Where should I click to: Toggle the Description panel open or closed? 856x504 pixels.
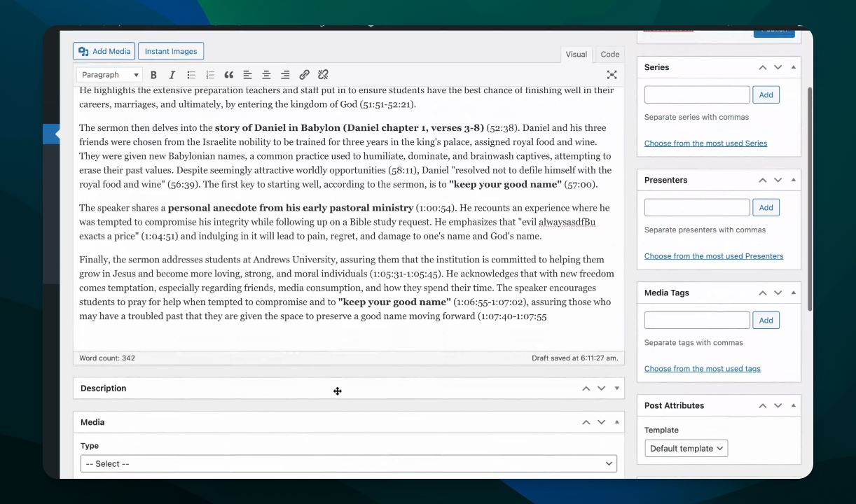pyautogui.click(x=616, y=388)
